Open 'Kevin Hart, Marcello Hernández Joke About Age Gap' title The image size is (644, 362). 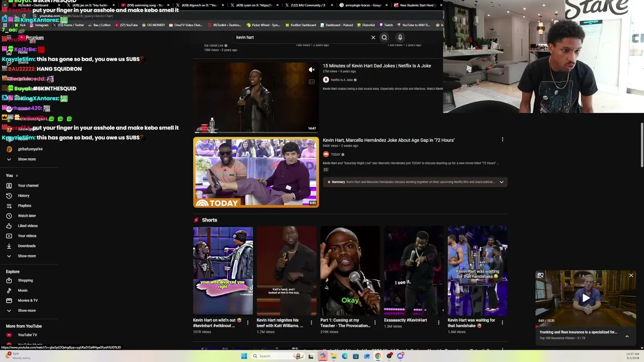(x=388, y=140)
